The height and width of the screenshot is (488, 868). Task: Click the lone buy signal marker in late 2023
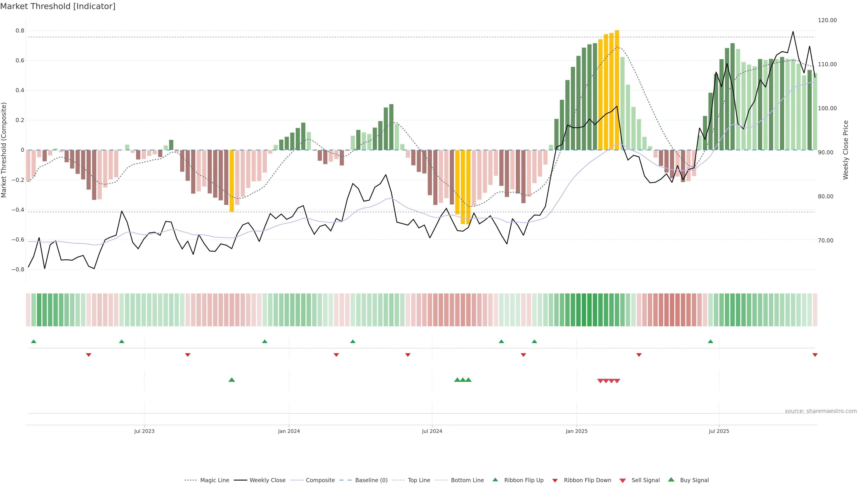231,380
